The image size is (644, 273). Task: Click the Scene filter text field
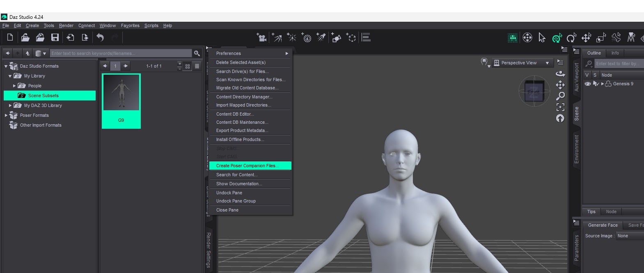pyautogui.click(x=619, y=64)
